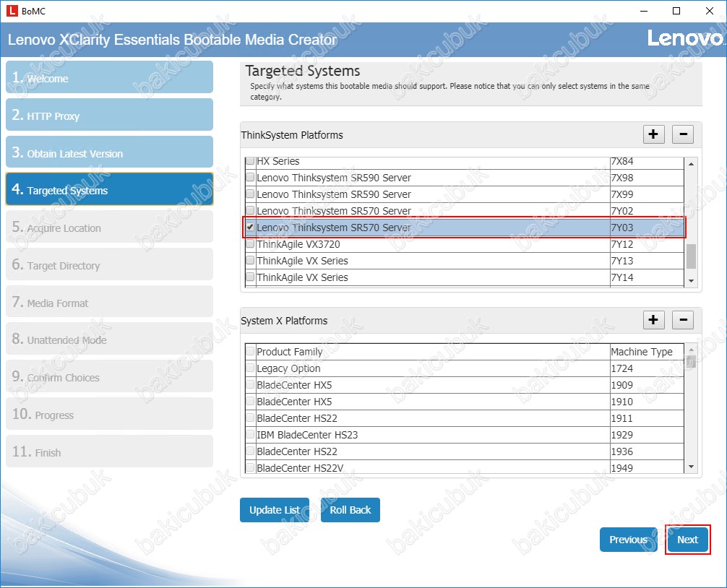Image resolution: width=727 pixels, height=588 pixels.
Task: Select the 10. Progress step
Action: pos(109,414)
